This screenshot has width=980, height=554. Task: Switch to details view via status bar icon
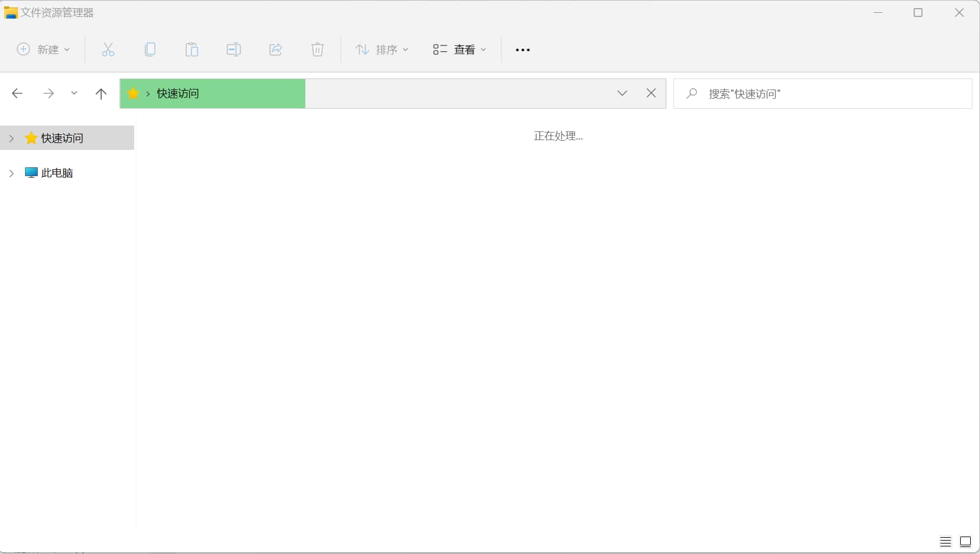(945, 541)
